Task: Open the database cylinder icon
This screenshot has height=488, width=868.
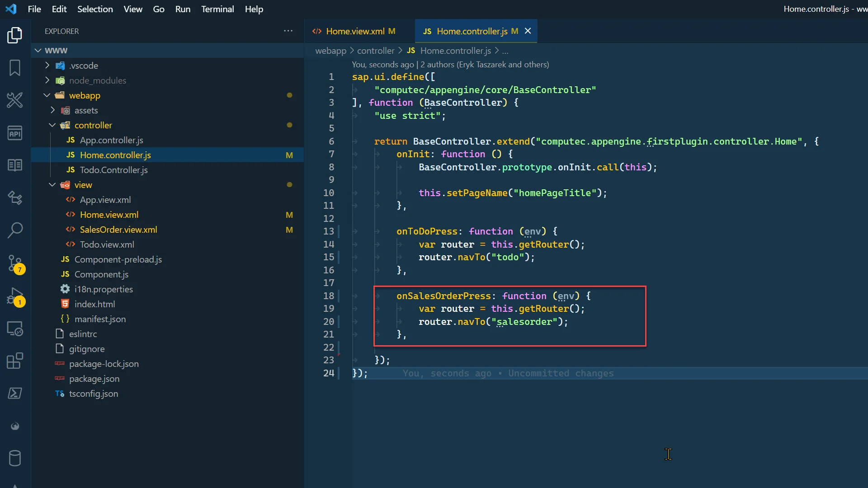Action: pos(15,458)
